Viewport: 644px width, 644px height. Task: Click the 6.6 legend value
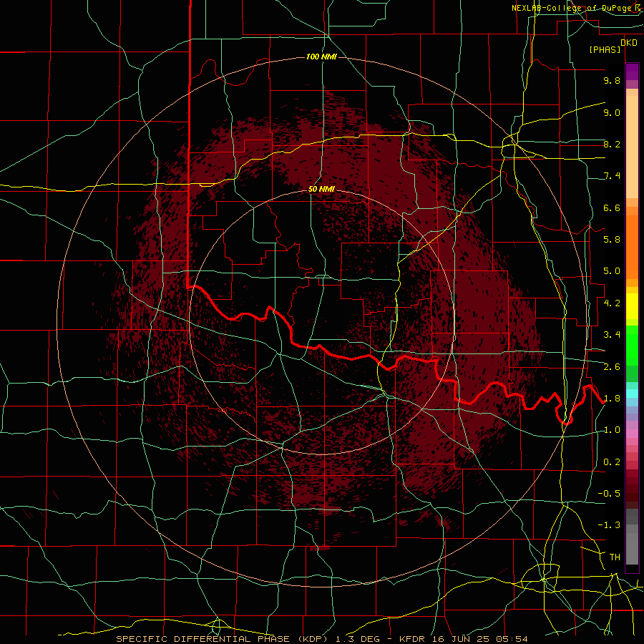[x=612, y=208]
